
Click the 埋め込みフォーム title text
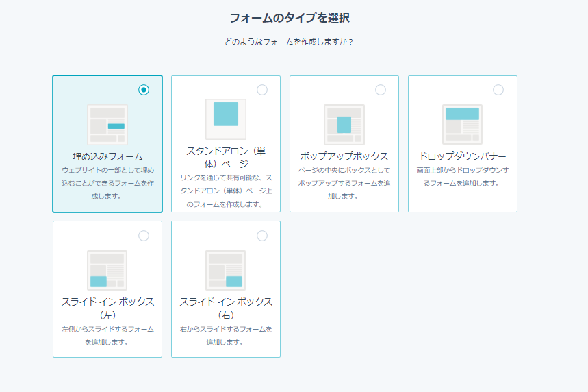coord(107,156)
